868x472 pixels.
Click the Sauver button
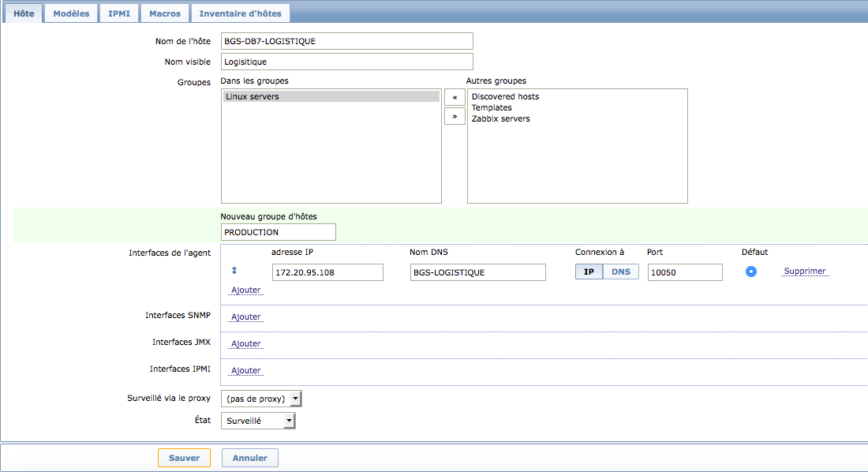tap(184, 458)
